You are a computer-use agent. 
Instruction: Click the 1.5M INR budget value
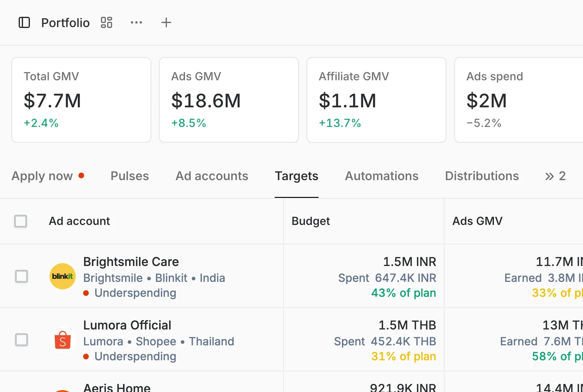410,262
